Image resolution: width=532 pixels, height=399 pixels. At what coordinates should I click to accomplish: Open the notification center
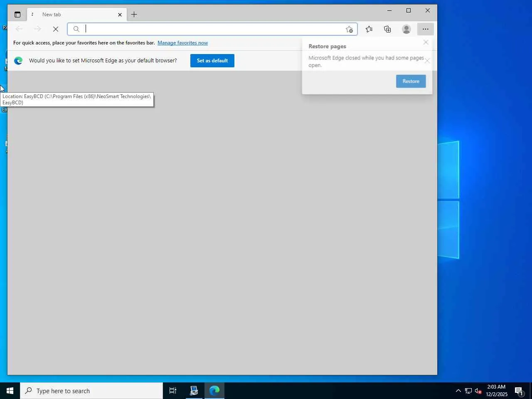[x=519, y=391]
